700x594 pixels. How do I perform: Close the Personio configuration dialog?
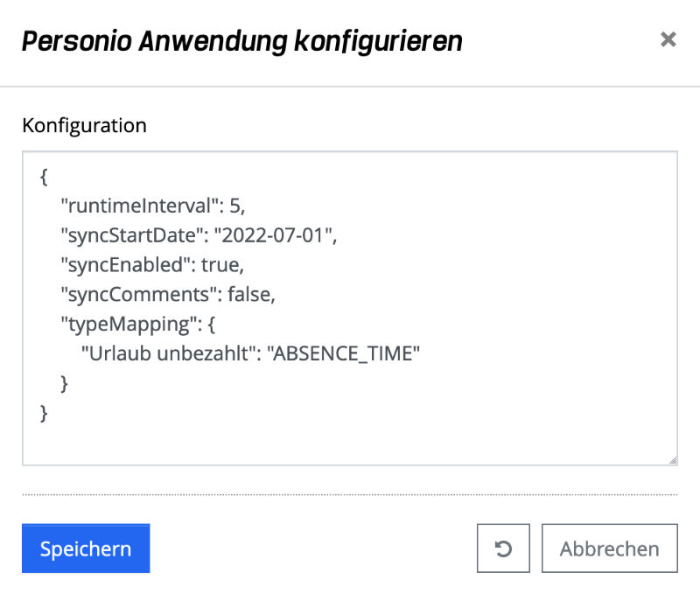[668, 39]
